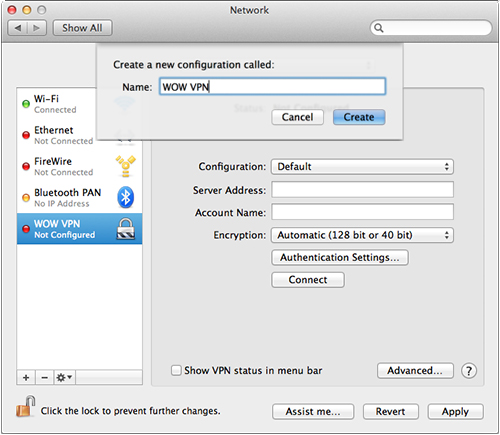The width and height of the screenshot is (500, 435).
Task: Click the Name field containing WOW VPN
Action: pos(273,87)
